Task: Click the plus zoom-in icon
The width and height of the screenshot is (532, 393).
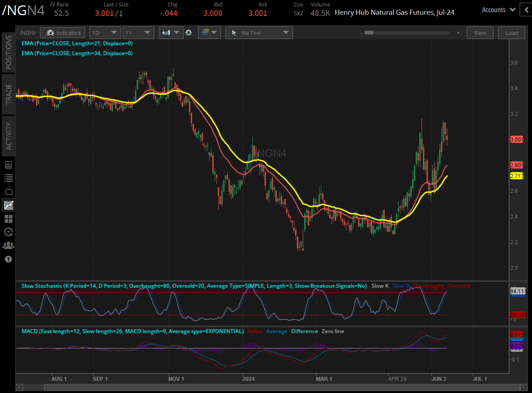Action: coord(458,33)
